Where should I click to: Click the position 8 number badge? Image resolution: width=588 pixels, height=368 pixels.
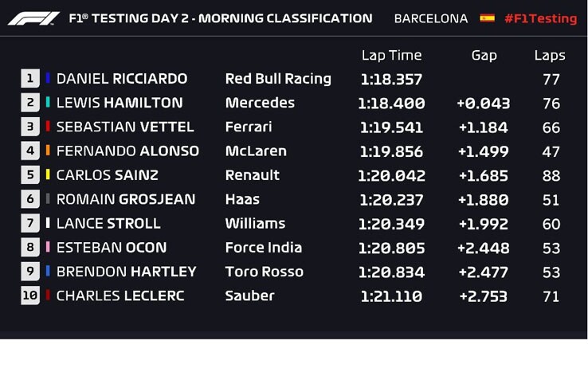(30, 247)
